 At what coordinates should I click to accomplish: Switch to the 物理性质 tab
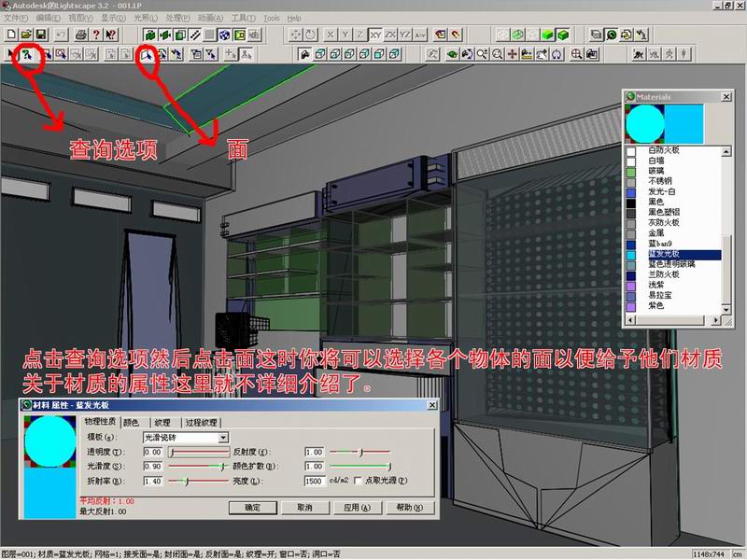point(101,422)
